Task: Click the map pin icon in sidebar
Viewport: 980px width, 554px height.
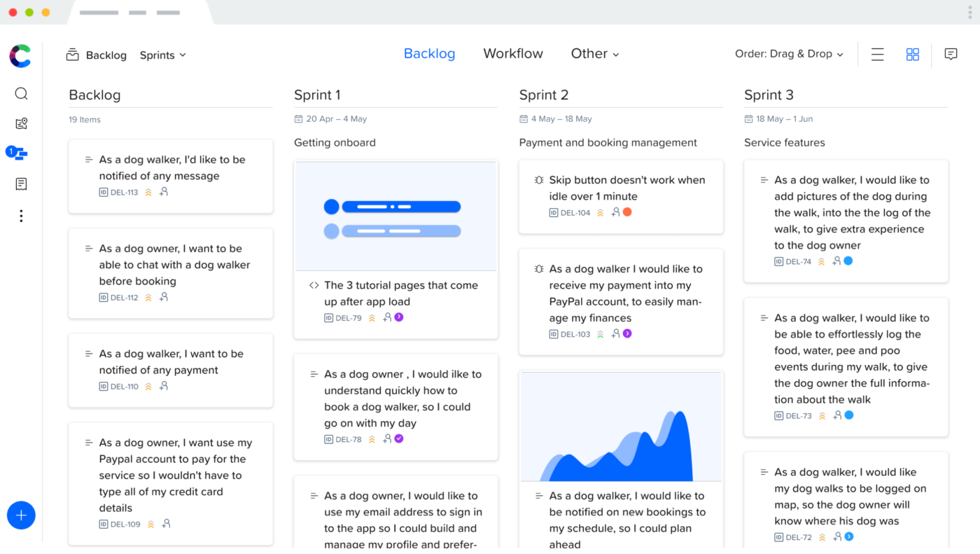Action: pyautogui.click(x=21, y=124)
